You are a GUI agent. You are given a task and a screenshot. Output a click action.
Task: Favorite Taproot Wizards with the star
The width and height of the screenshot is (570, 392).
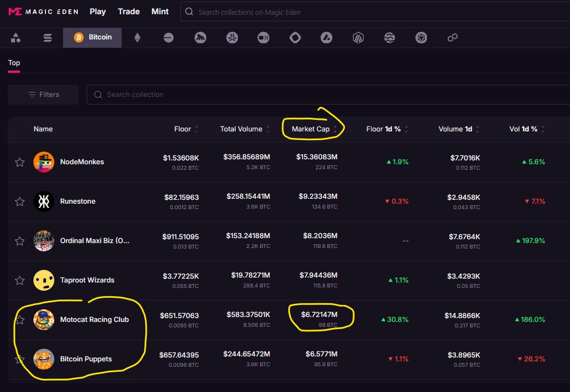coord(20,280)
